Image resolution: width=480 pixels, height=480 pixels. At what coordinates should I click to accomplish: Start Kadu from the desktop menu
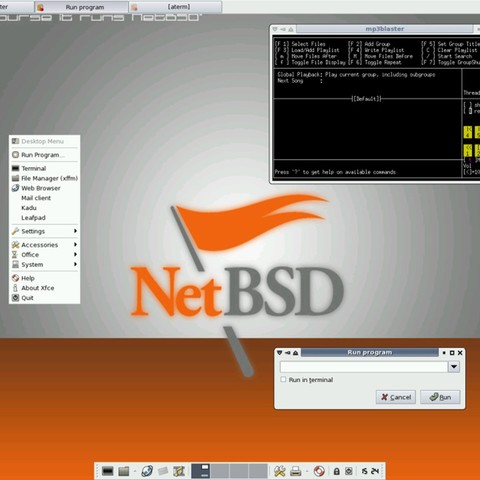tap(44, 208)
